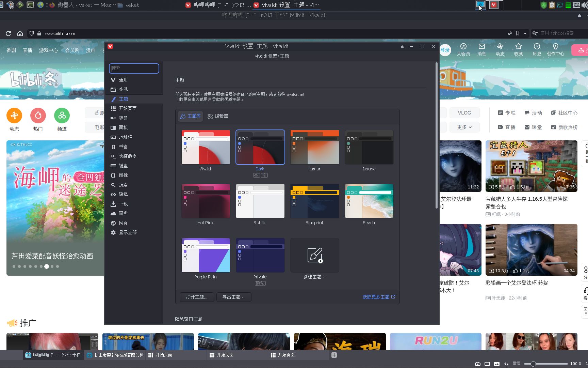The width and height of the screenshot is (588, 368).
Task: Open the bilibili 大会员 icon
Action: pyautogui.click(x=463, y=46)
